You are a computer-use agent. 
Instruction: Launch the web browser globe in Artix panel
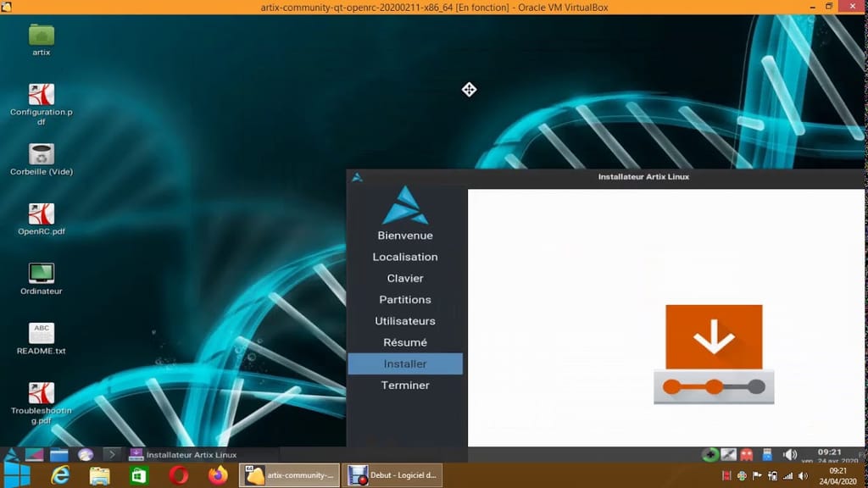pyautogui.click(x=86, y=455)
